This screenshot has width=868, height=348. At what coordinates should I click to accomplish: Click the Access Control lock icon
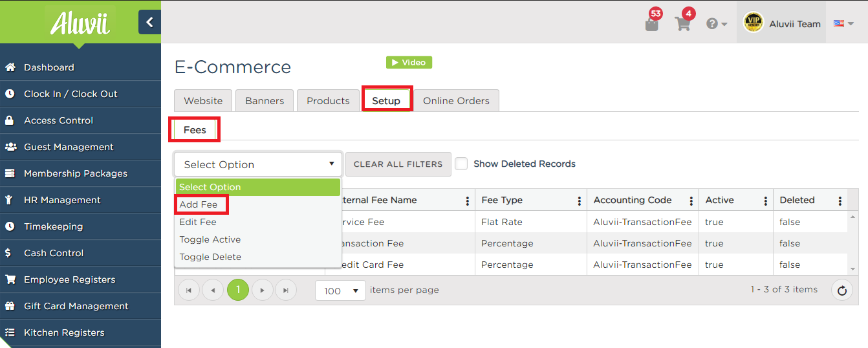pos(10,120)
